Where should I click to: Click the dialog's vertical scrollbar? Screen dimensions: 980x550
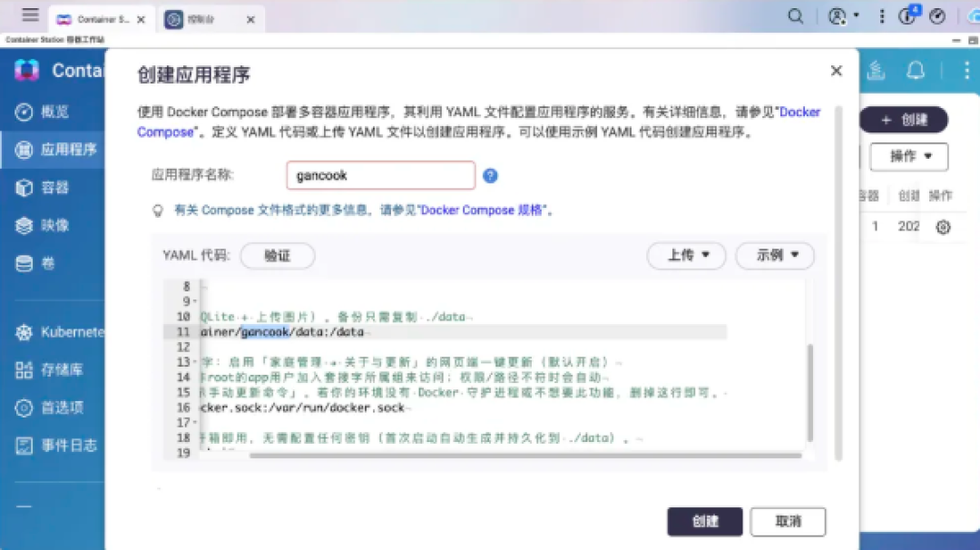(838, 282)
